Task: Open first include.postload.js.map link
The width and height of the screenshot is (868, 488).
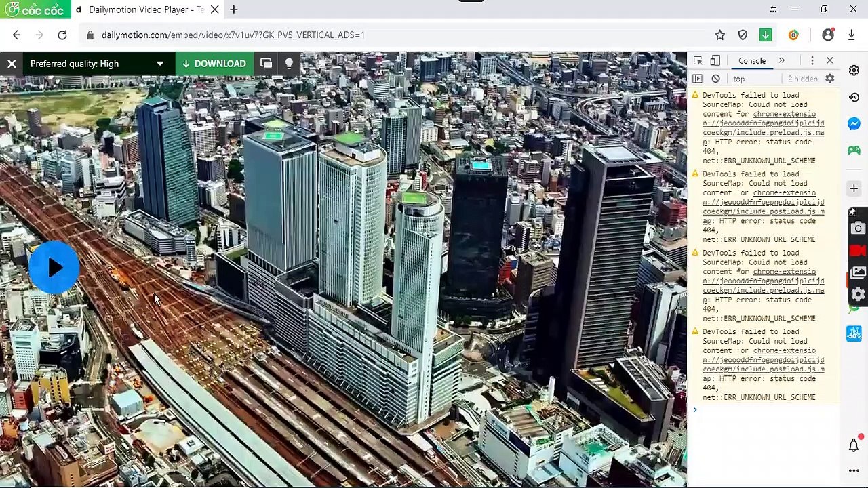Action: pyautogui.click(x=764, y=207)
